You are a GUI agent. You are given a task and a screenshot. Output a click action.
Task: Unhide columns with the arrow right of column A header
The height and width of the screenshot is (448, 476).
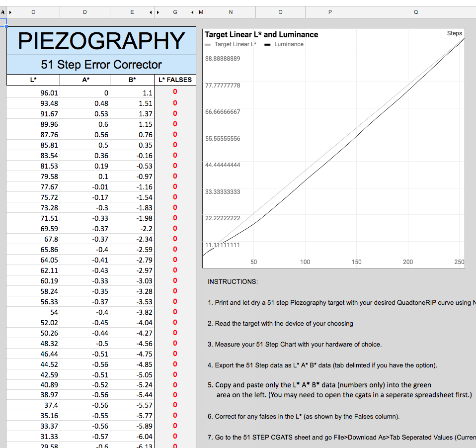tap(10, 12)
